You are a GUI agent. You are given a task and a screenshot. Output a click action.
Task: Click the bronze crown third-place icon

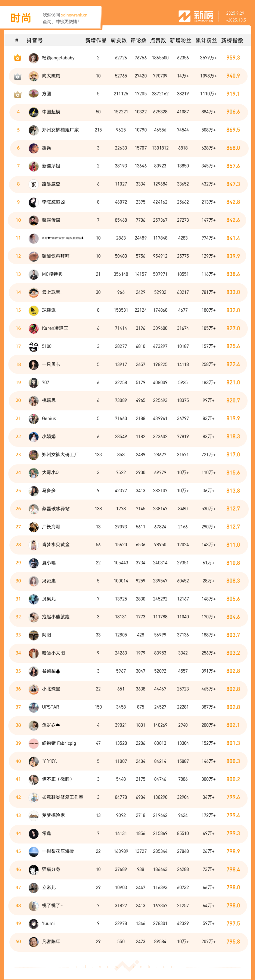pos(17,94)
